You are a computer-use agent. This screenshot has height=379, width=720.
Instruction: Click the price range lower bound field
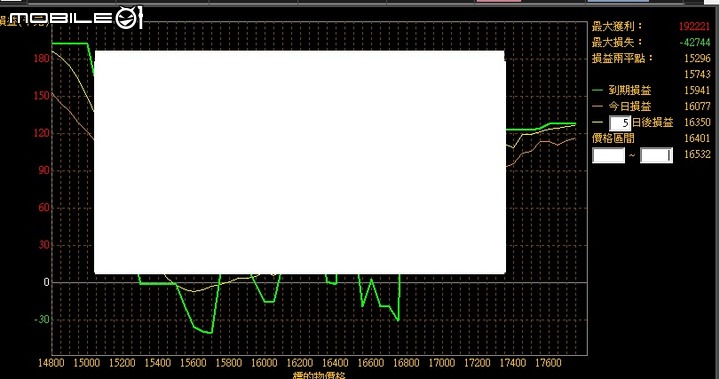pos(608,155)
